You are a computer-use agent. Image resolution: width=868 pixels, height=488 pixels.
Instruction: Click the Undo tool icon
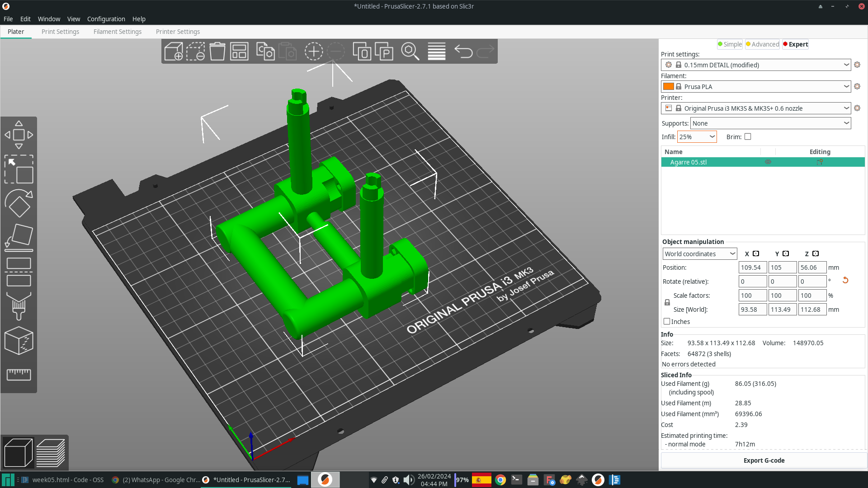click(464, 52)
